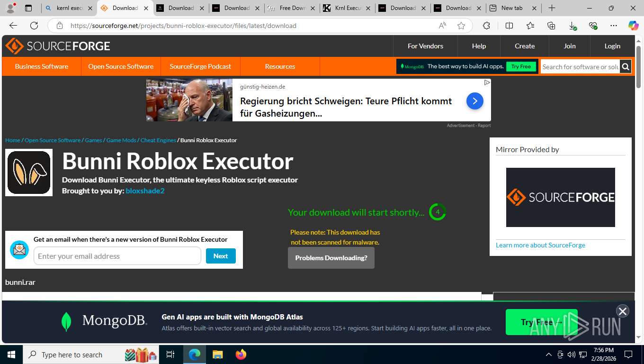Click the Bunni rabbit ears project icon

click(x=29, y=173)
